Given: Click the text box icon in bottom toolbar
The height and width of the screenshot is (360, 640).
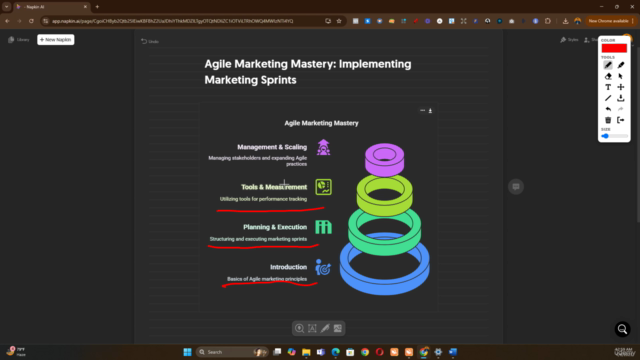Looking at the screenshot, I should click(312, 328).
